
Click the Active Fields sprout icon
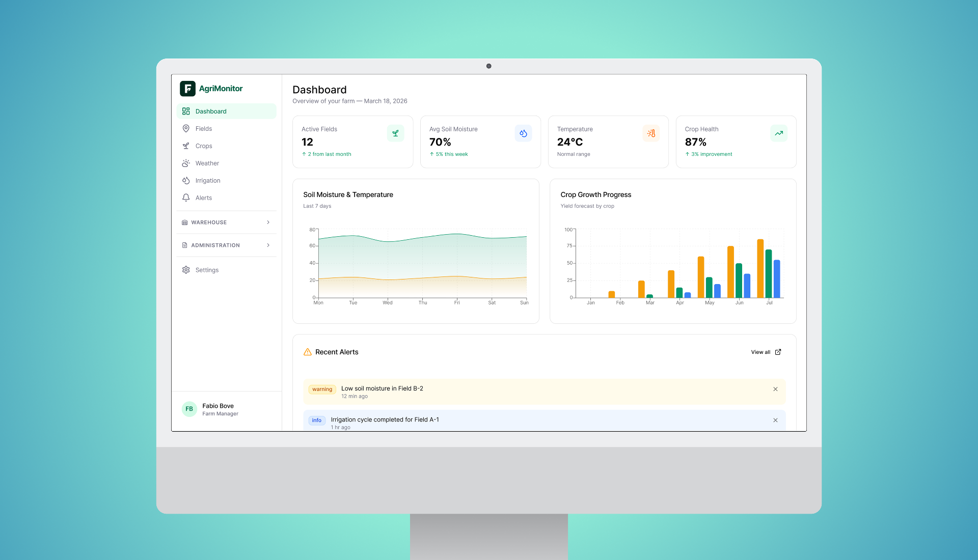tap(396, 133)
